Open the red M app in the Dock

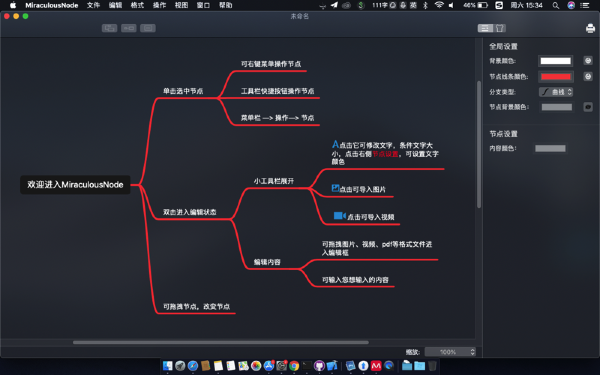(376, 366)
